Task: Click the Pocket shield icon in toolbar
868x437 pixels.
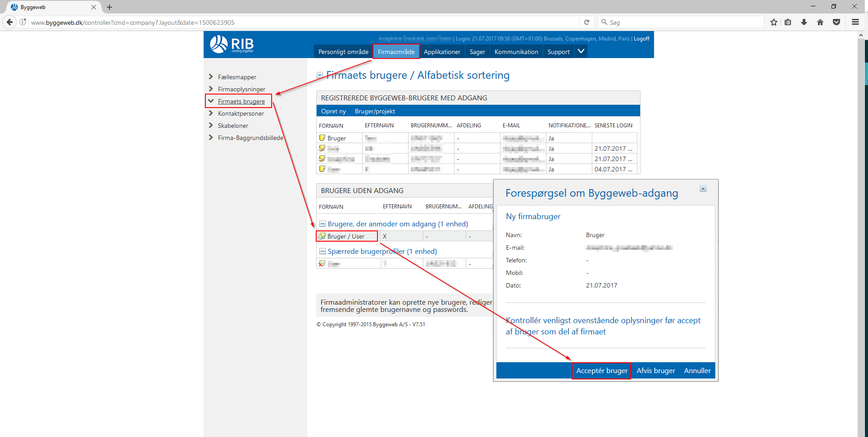Action: 836,22
